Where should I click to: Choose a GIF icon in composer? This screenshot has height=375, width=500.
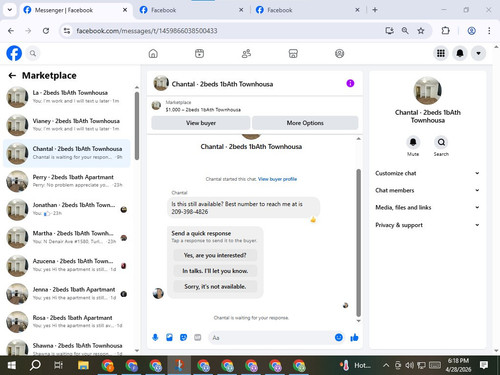198,338
